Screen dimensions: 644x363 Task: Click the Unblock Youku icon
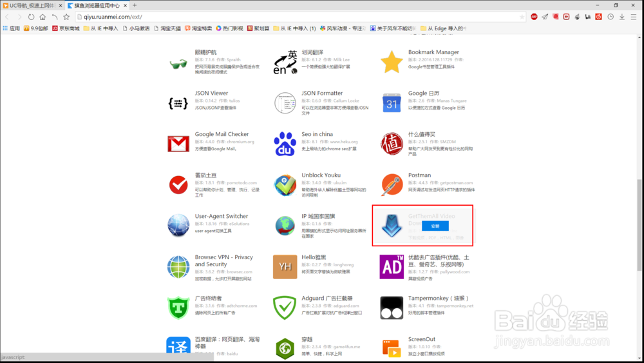(285, 185)
